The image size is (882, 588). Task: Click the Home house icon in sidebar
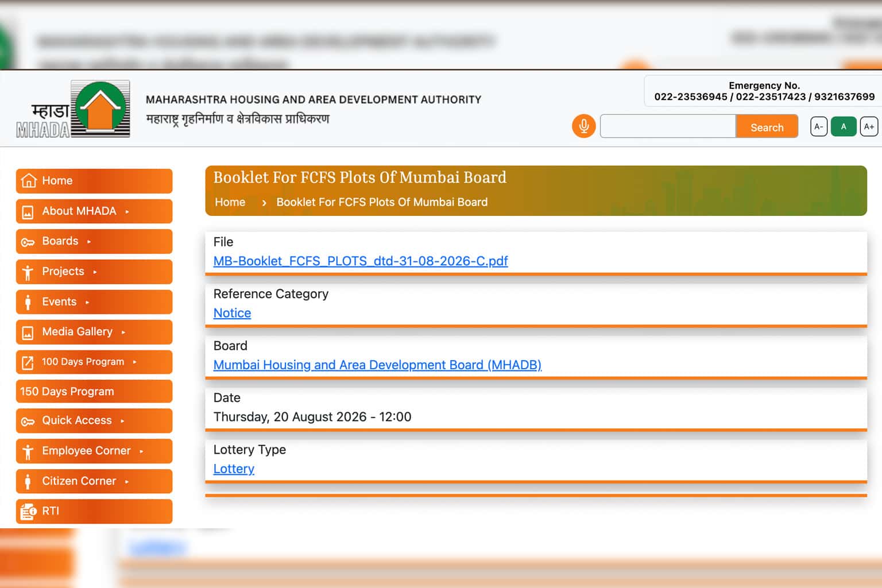click(28, 181)
